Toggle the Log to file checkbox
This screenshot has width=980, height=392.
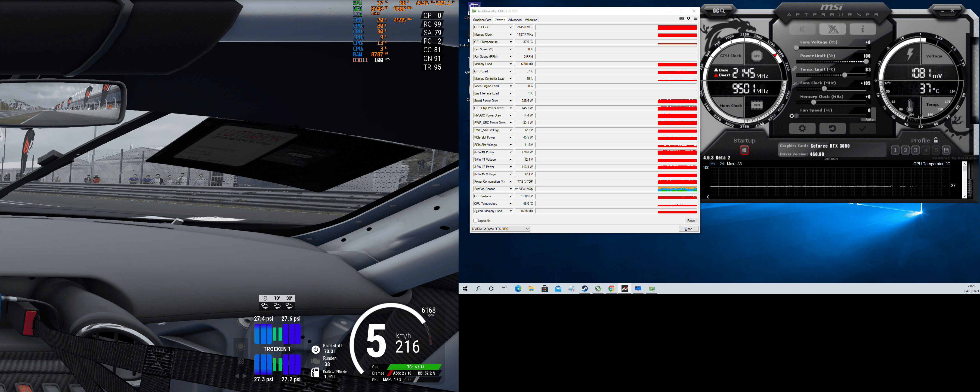tap(475, 221)
